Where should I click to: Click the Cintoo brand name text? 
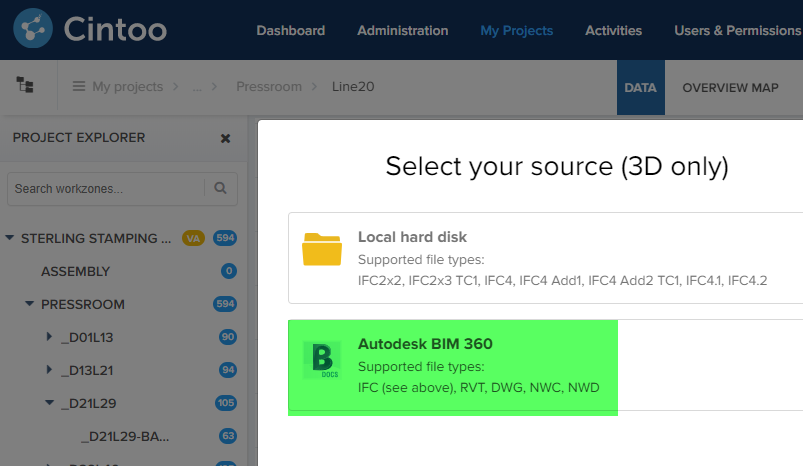click(x=115, y=29)
